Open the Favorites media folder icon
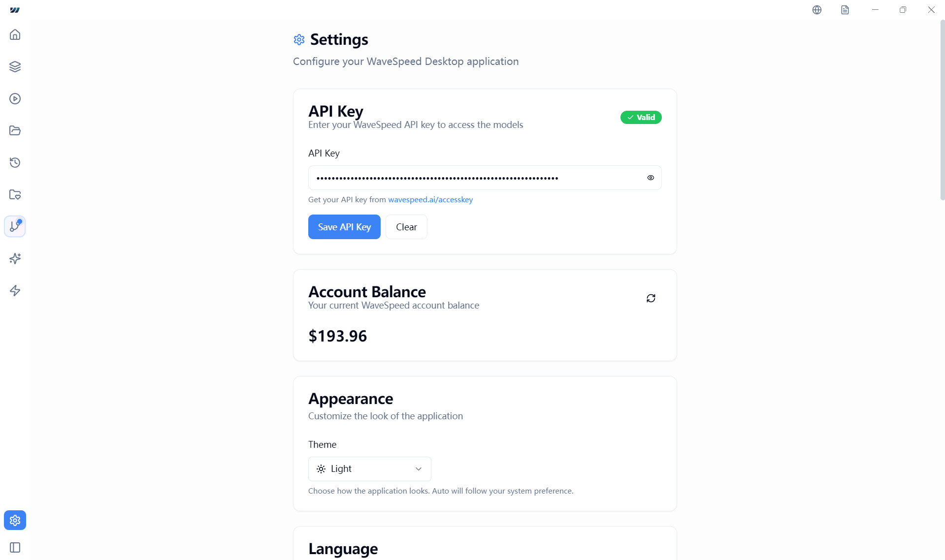 [x=15, y=194]
